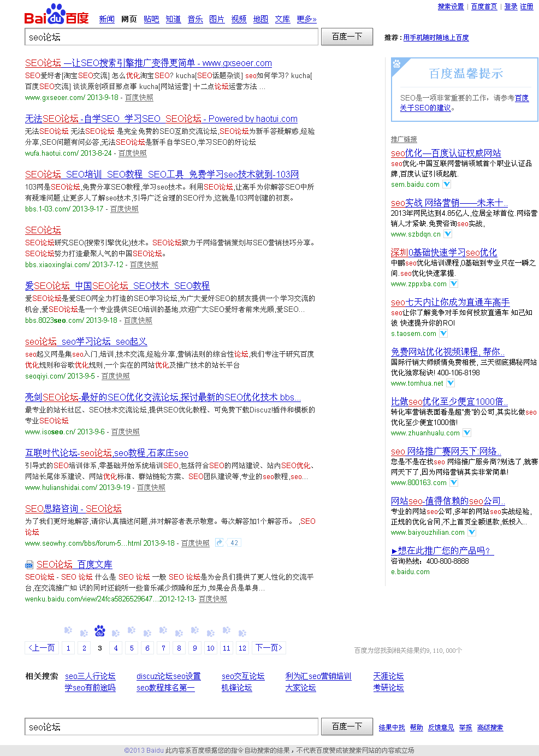Screen dimensions: 539x756
Task: Focus the bottom search input field
Action: 171,727
